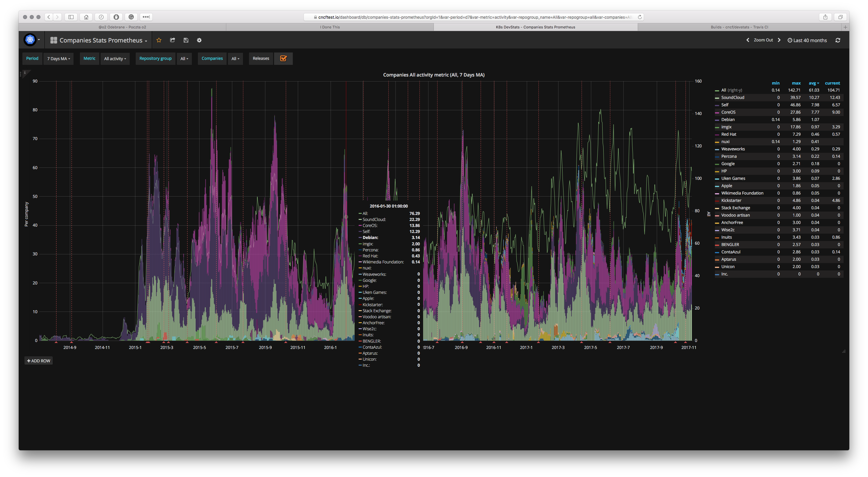The height and width of the screenshot is (477, 868).
Task: Open dashboard settings via gear icon
Action: point(199,40)
